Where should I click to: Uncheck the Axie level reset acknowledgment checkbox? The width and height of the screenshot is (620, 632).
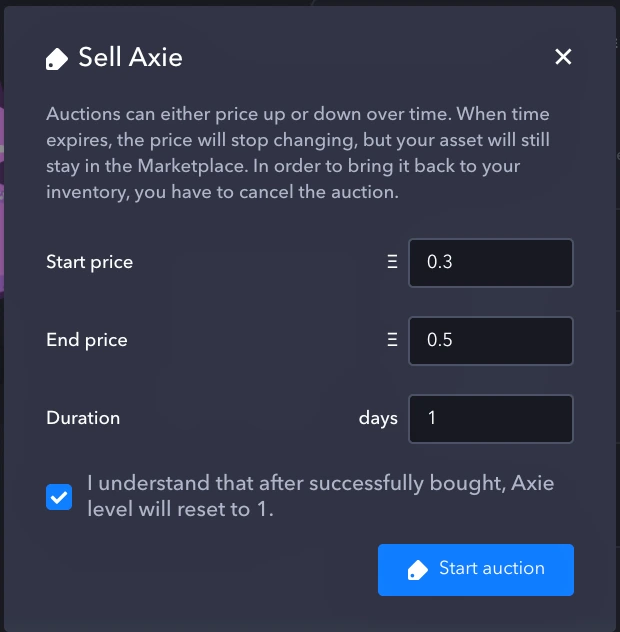pyautogui.click(x=59, y=497)
